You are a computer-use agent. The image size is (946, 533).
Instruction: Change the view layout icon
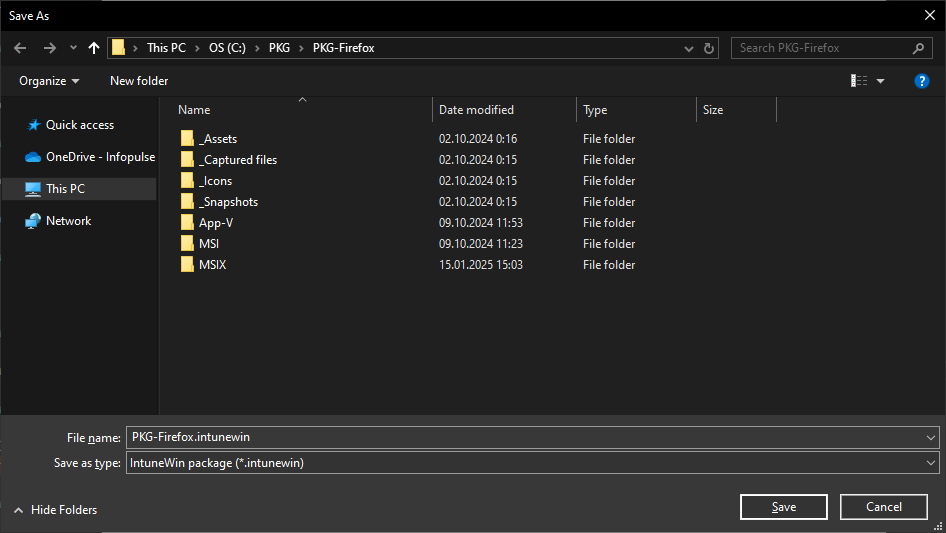click(x=859, y=81)
